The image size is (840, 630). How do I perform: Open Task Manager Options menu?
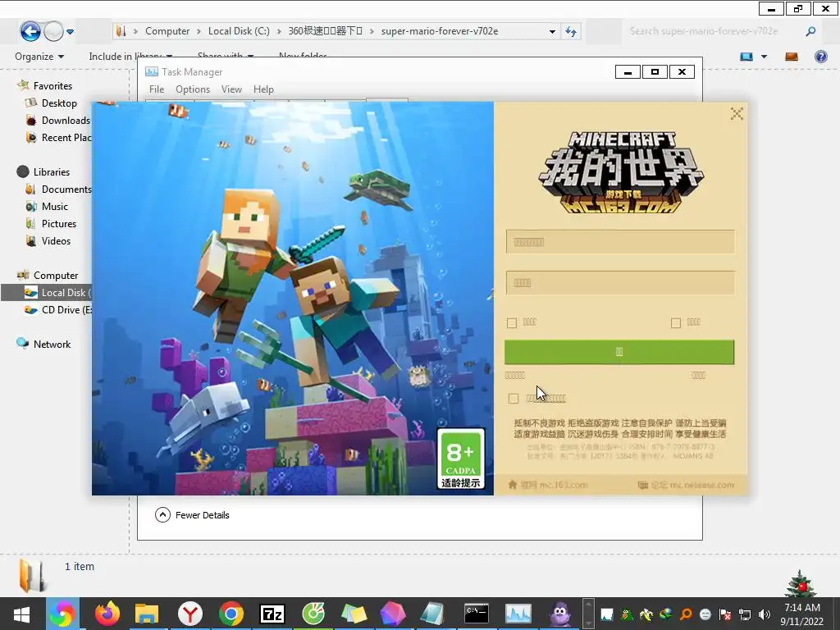(x=192, y=89)
